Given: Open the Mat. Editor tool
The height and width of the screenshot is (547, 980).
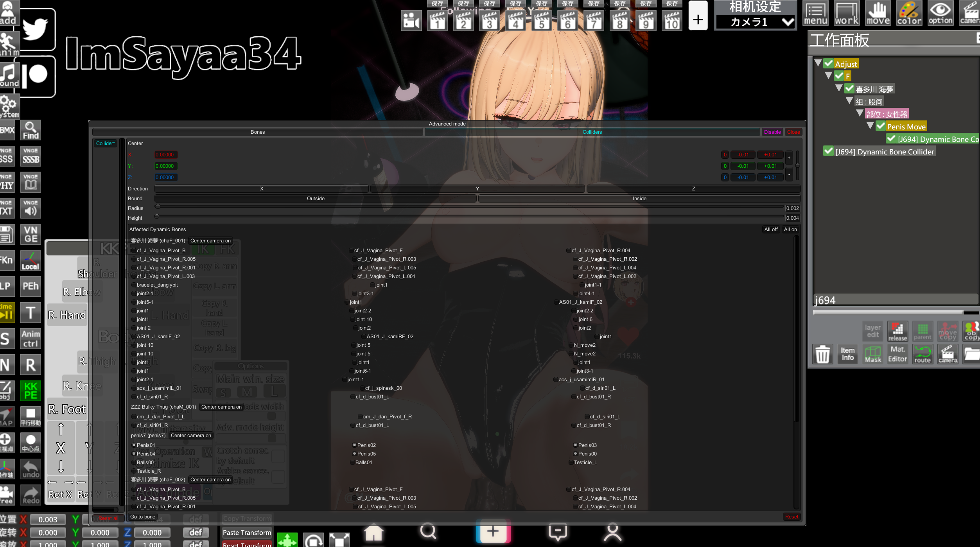Looking at the screenshot, I should click(x=897, y=354).
